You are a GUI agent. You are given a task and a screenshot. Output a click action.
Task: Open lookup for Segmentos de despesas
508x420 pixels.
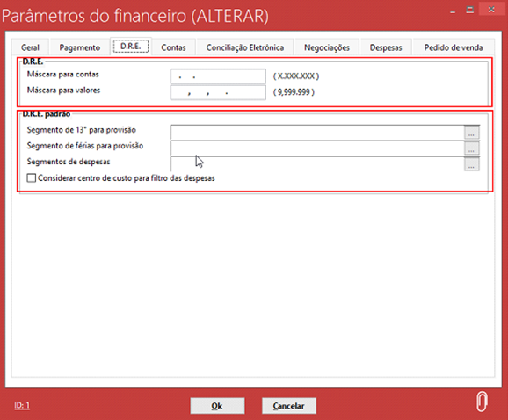pos(471,164)
